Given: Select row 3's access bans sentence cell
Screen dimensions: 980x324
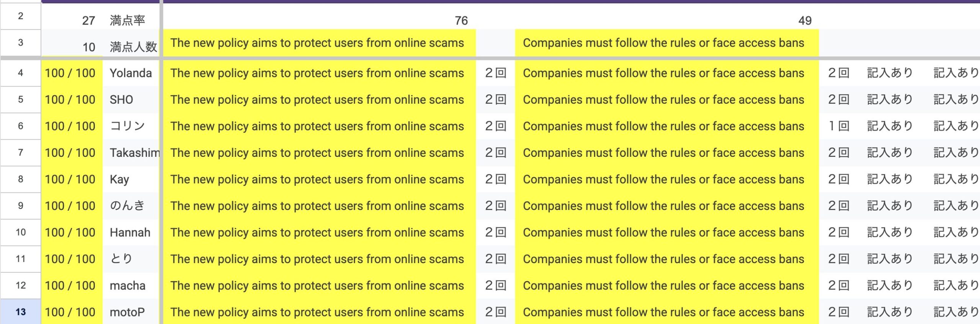Looking at the screenshot, I should [x=664, y=43].
